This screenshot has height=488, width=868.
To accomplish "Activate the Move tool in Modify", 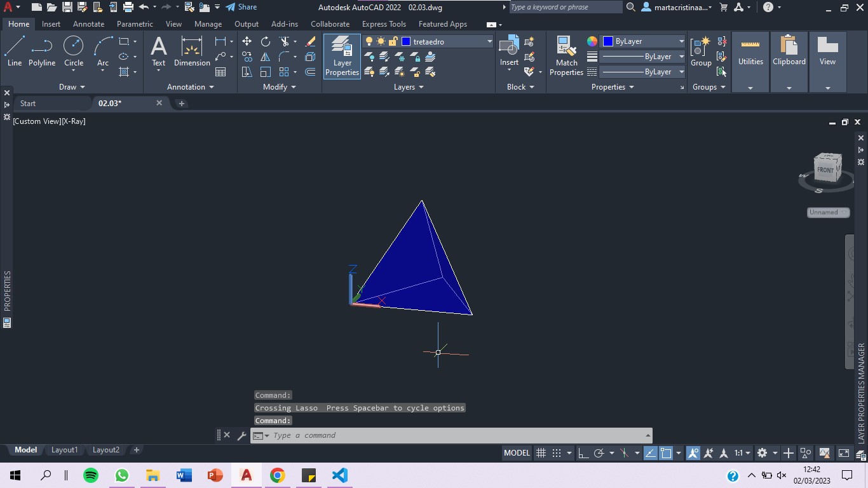I will tap(247, 41).
